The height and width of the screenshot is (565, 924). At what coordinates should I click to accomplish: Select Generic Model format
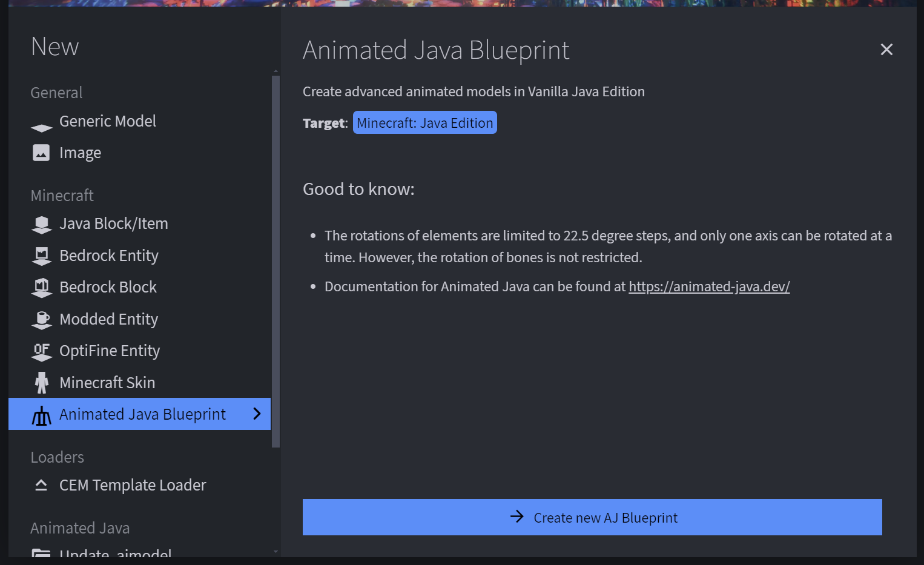click(x=140, y=121)
